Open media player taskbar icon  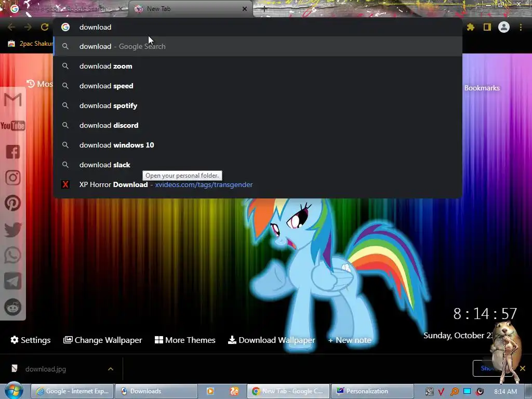(x=210, y=391)
